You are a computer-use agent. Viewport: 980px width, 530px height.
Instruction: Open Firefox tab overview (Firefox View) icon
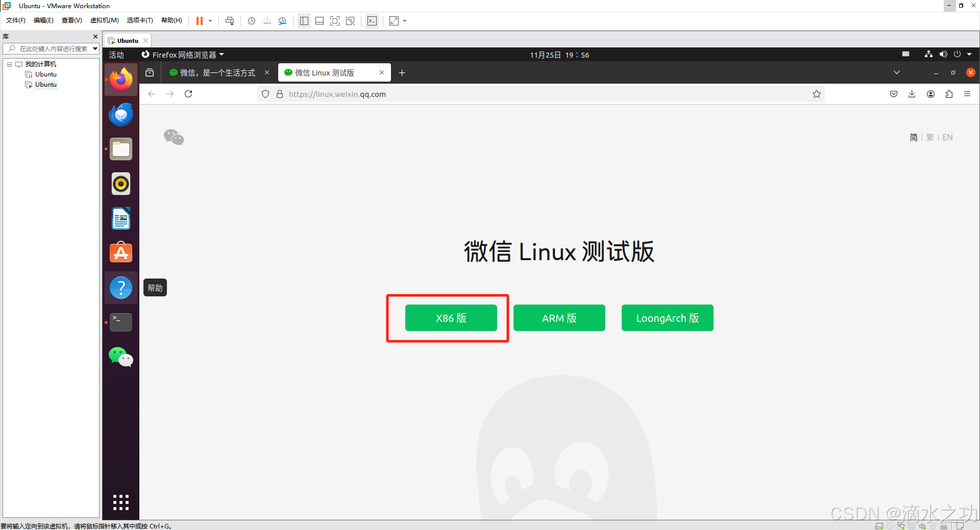[150, 73]
